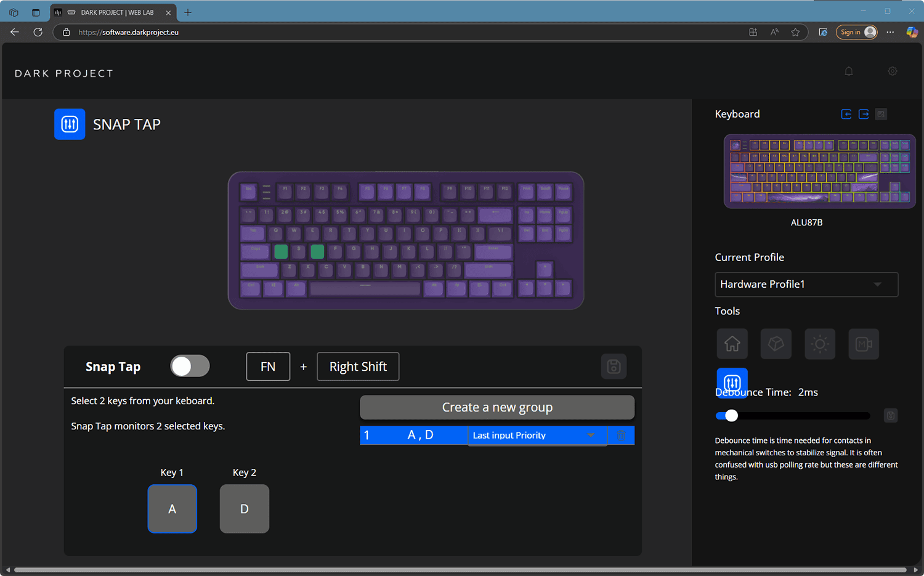Viewport: 924px width, 576px height.
Task: Click the F1 key on keyboard diagram
Action: pos(285,190)
